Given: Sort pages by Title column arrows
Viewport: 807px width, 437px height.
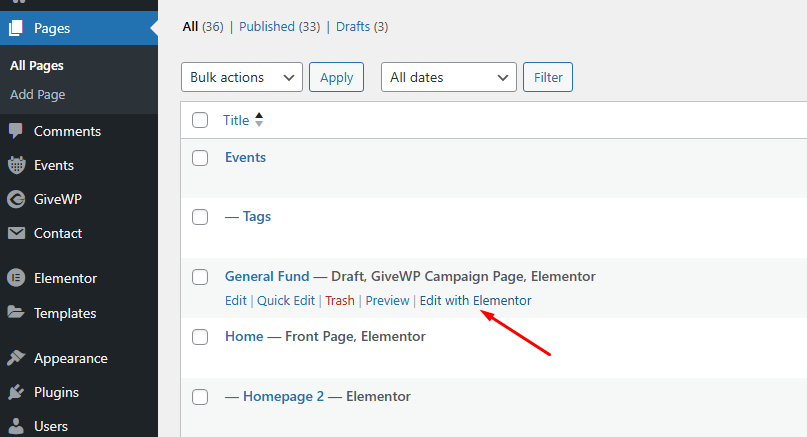Looking at the screenshot, I should pyautogui.click(x=260, y=120).
